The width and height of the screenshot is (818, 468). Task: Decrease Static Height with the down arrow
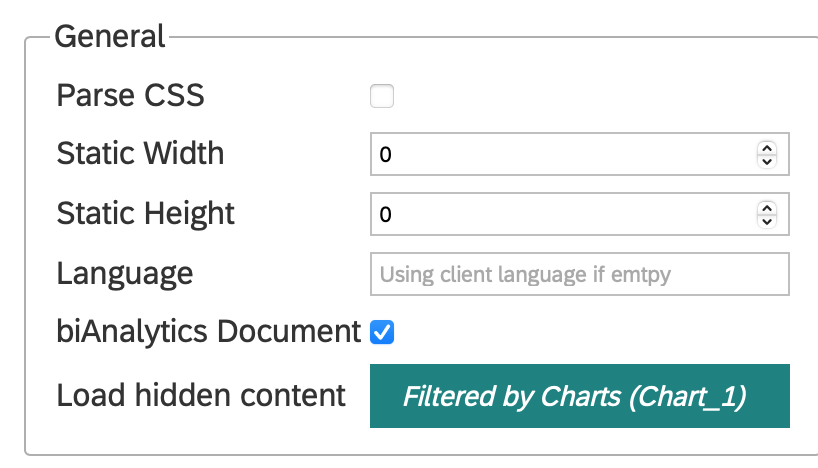pos(767,221)
